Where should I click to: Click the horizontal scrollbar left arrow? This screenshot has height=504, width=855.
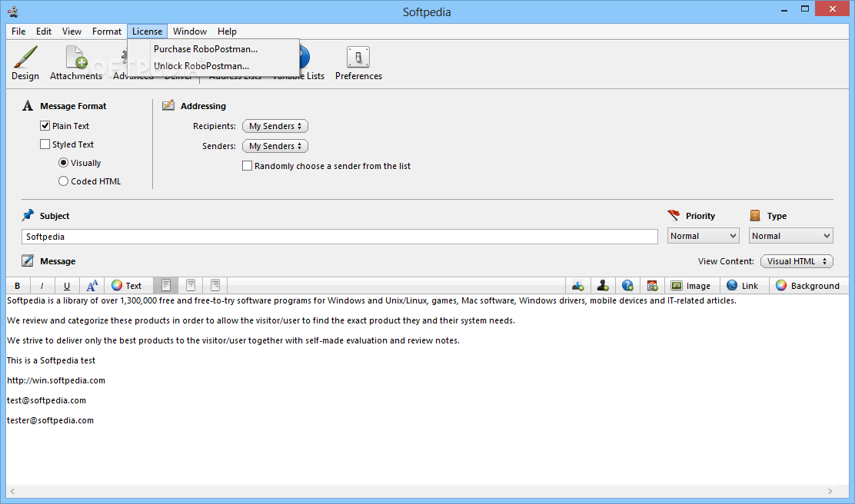(x=12, y=491)
